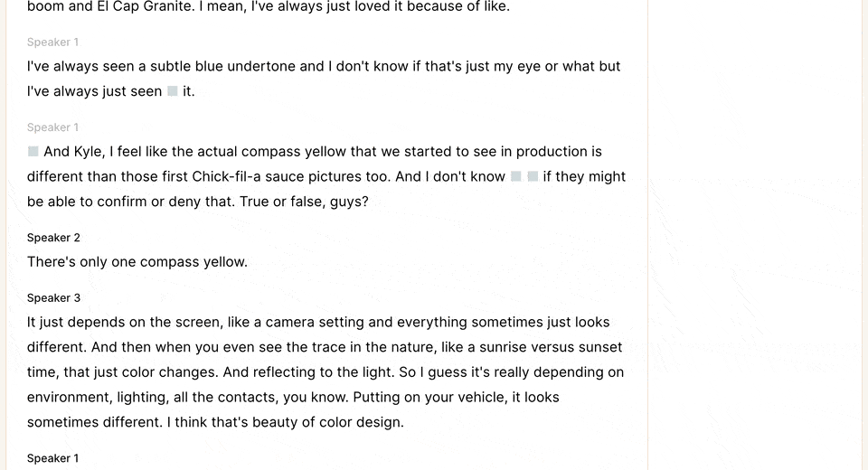Select the Speaker 3 label
The width and height of the screenshot is (868, 470).
point(53,298)
